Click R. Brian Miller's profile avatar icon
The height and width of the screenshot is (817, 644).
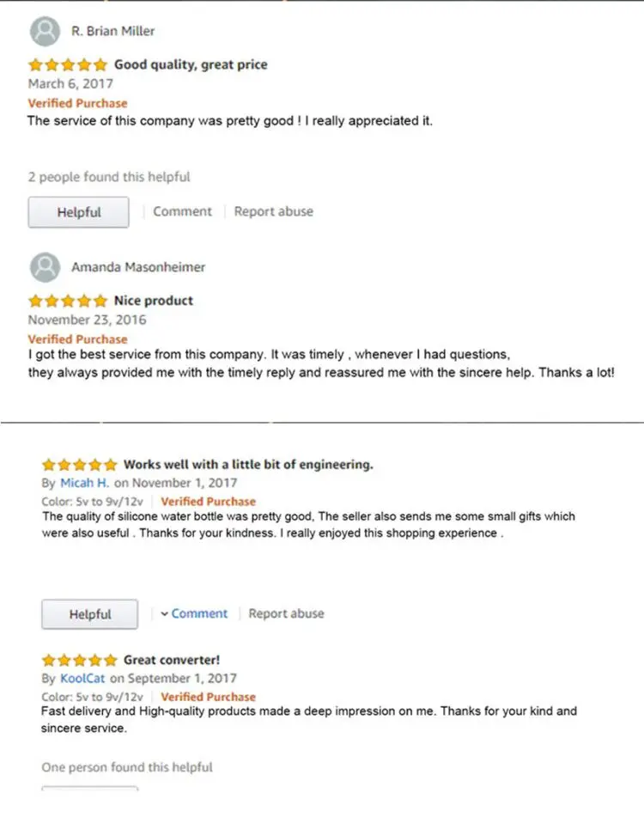click(45, 31)
